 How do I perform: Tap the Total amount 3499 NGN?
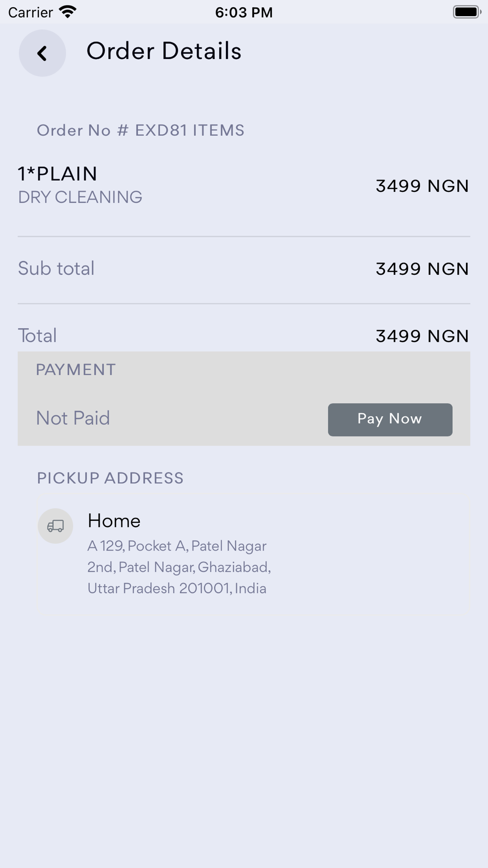click(422, 336)
